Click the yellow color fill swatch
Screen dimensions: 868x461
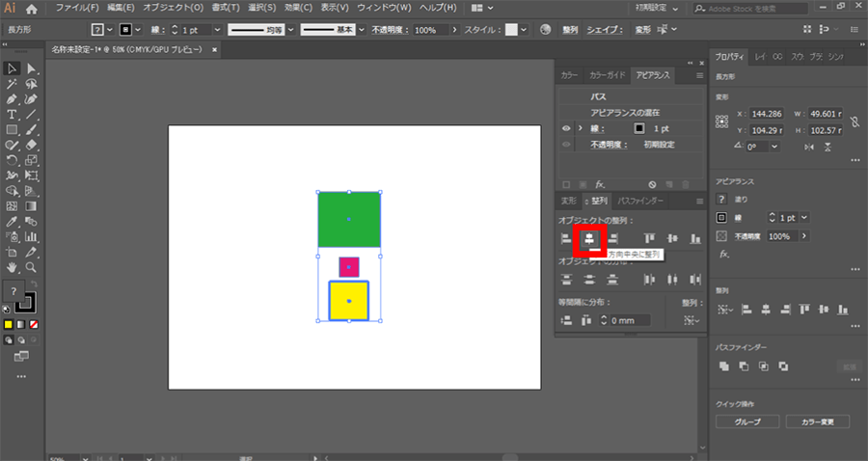point(8,324)
